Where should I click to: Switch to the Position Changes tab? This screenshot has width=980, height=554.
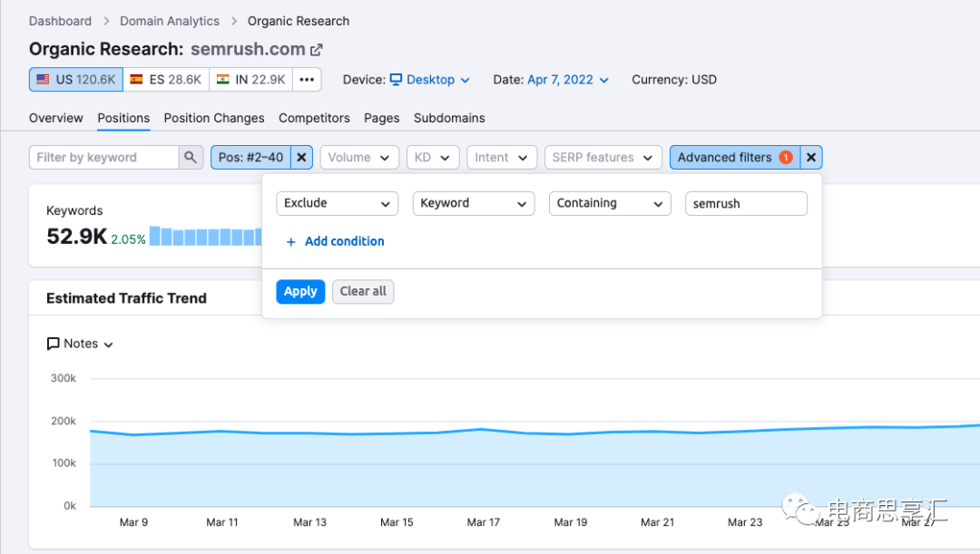click(x=214, y=118)
